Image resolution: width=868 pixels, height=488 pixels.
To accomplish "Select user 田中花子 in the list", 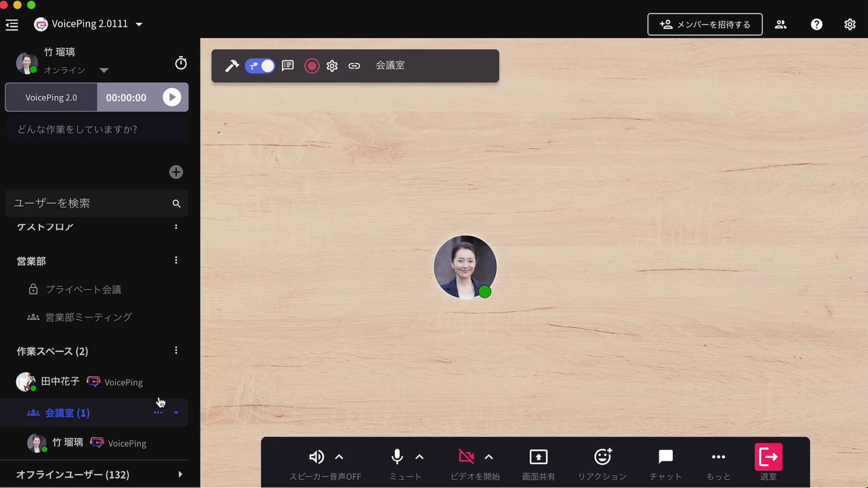I will (x=60, y=382).
